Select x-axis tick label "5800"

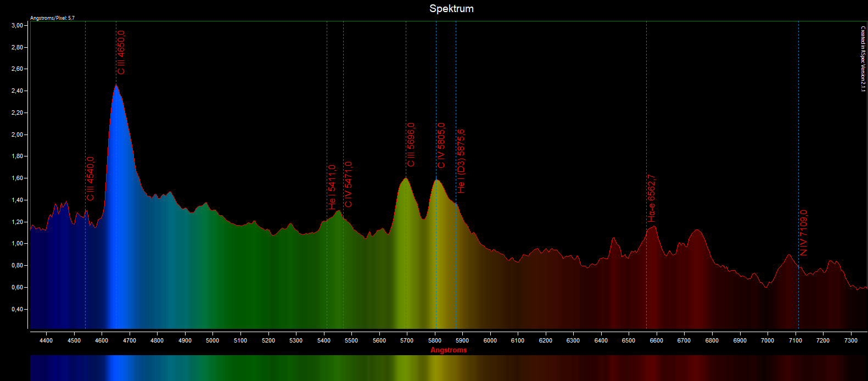(435, 340)
